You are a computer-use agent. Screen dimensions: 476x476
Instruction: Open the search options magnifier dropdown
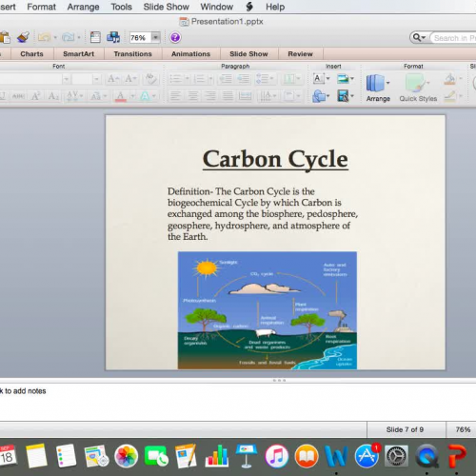point(419,38)
